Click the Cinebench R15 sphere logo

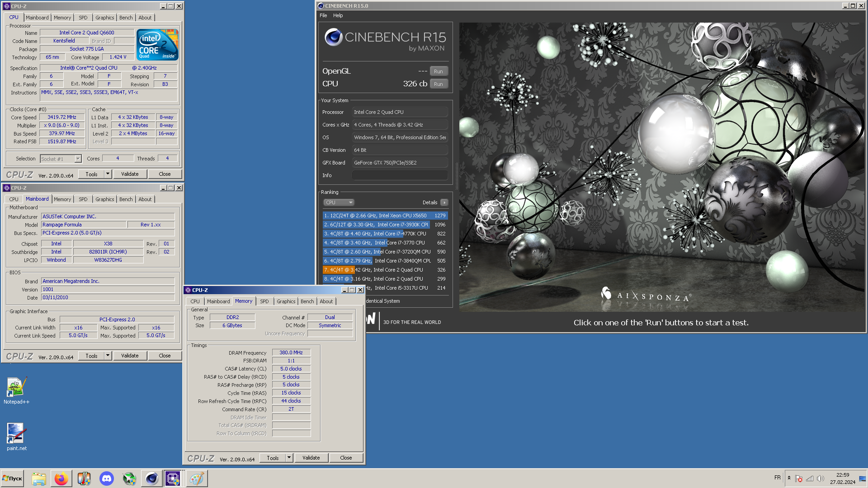pos(334,37)
